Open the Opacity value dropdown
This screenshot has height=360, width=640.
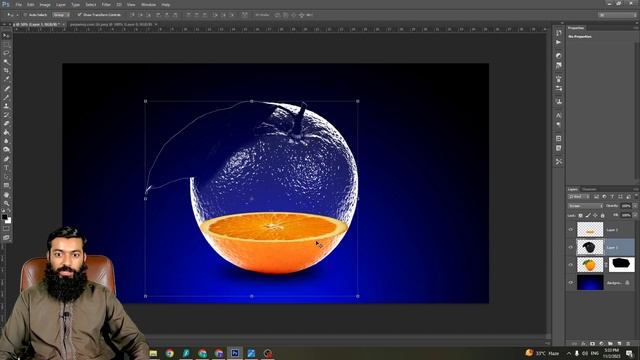point(635,206)
